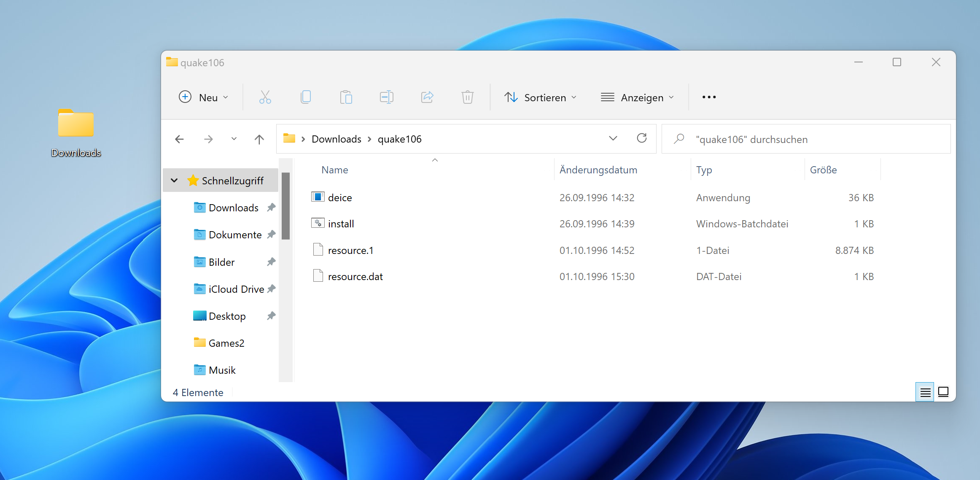The width and height of the screenshot is (980, 480).
Task: Select the file name install
Action: tap(341, 224)
